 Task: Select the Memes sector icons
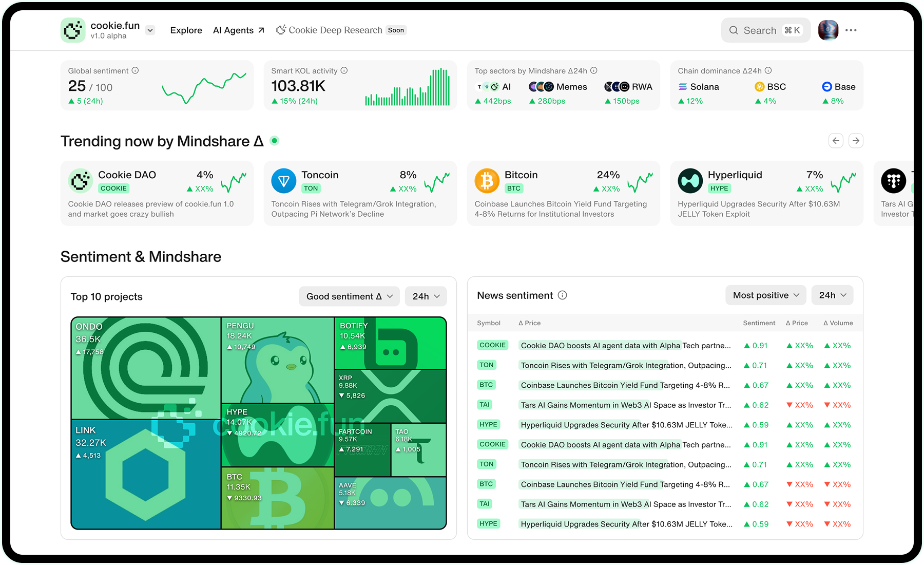(541, 87)
